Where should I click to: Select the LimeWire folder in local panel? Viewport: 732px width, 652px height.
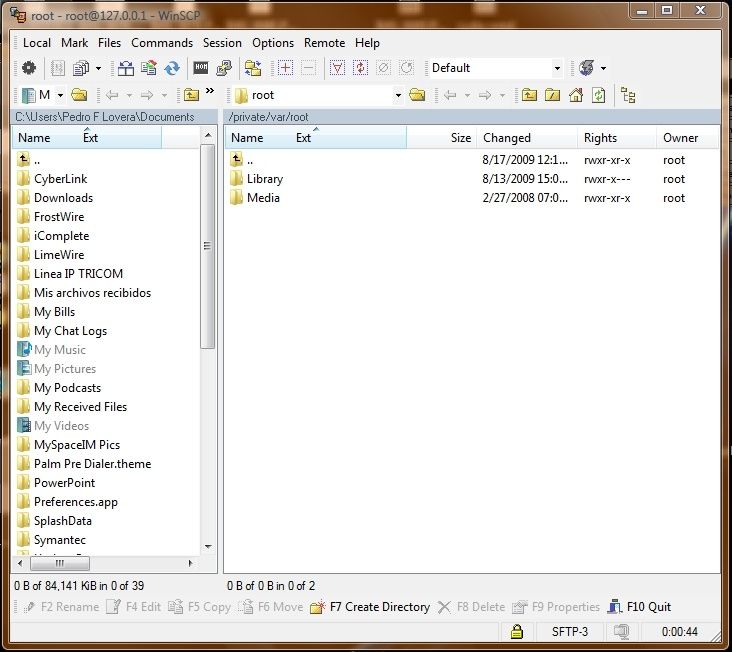click(x=59, y=255)
